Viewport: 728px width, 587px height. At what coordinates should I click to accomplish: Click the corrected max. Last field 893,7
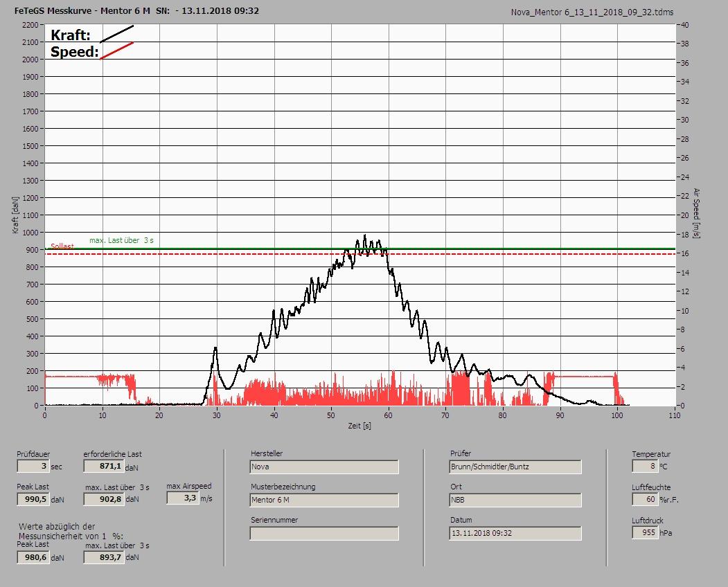click(103, 557)
